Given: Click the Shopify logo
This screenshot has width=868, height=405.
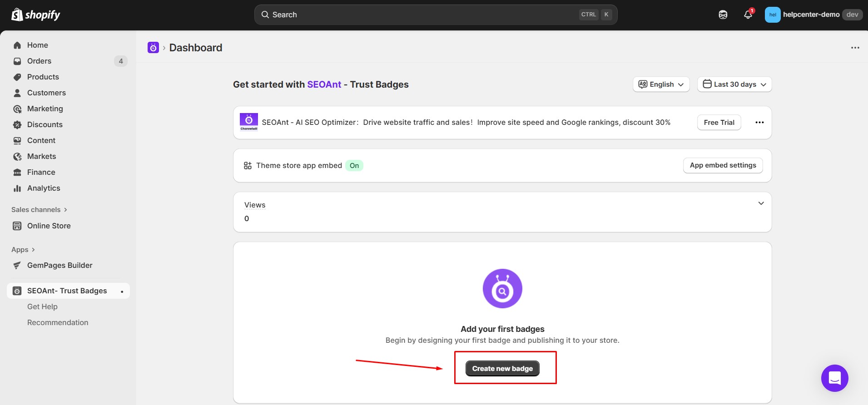Looking at the screenshot, I should (x=35, y=15).
